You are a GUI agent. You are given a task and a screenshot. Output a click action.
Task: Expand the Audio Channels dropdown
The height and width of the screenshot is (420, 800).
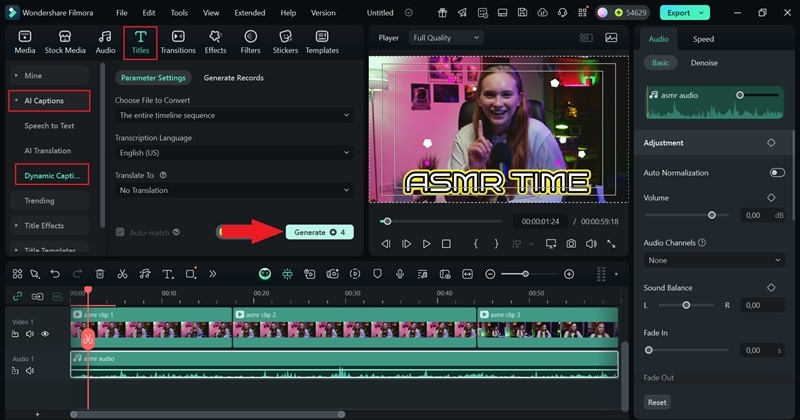pyautogui.click(x=714, y=260)
